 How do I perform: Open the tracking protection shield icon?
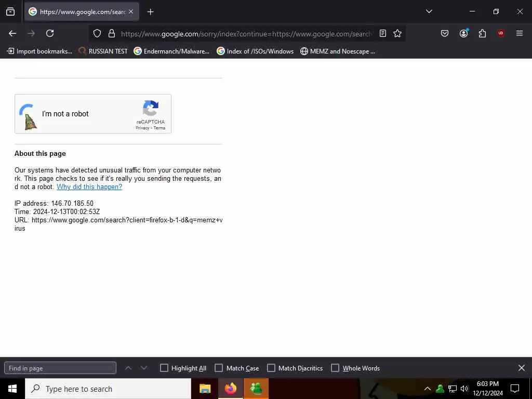[97, 33]
